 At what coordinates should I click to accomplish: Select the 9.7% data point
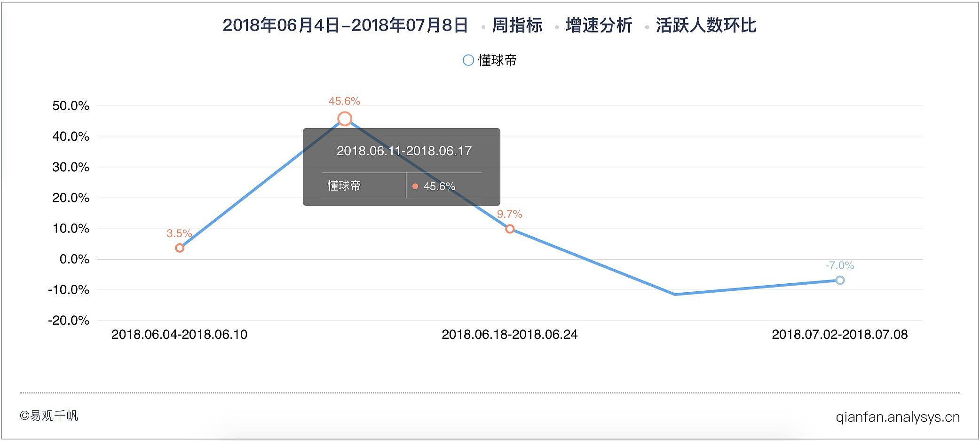click(510, 229)
